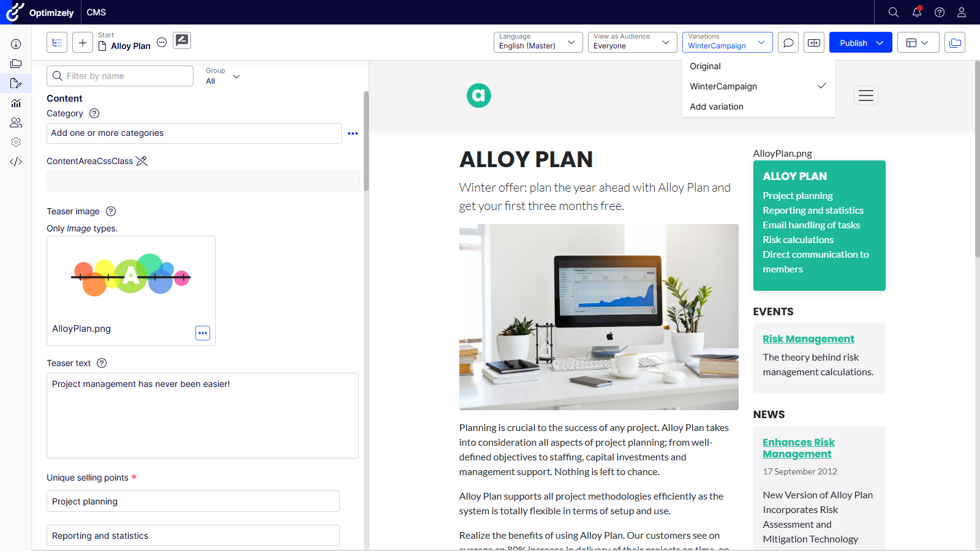Collapse the Variations dropdown
Viewport: 980px width, 551px height.
pyautogui.click(x=727, y=42)
